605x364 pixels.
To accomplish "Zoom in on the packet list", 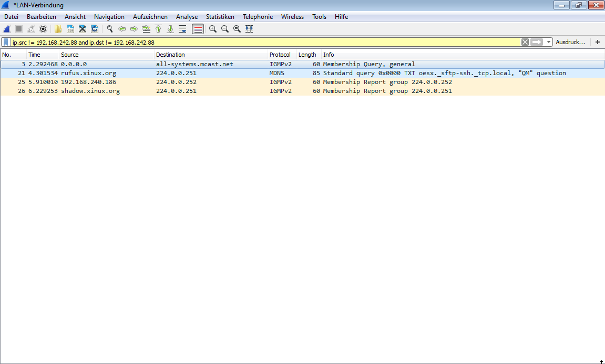I will tap(212, 29).
